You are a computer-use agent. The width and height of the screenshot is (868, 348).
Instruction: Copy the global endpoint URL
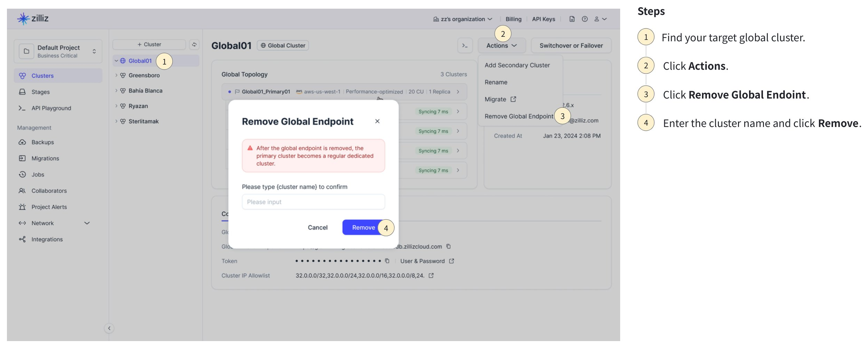pyautogui.click(x=449, y=246)
